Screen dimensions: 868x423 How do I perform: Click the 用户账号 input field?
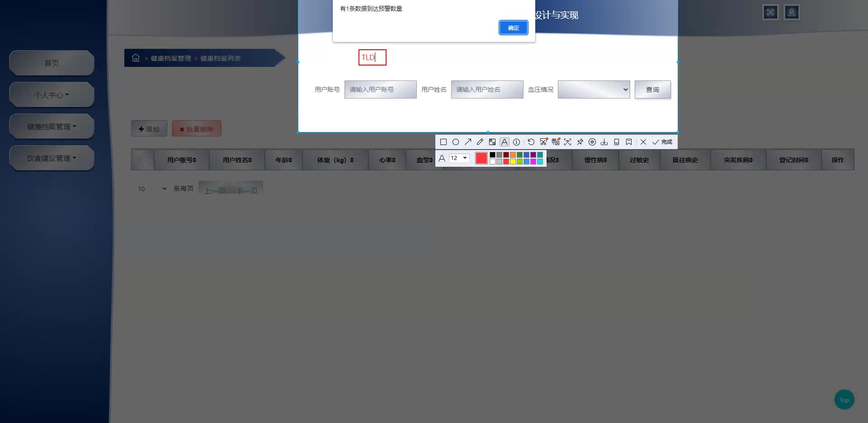pos(381,89)
